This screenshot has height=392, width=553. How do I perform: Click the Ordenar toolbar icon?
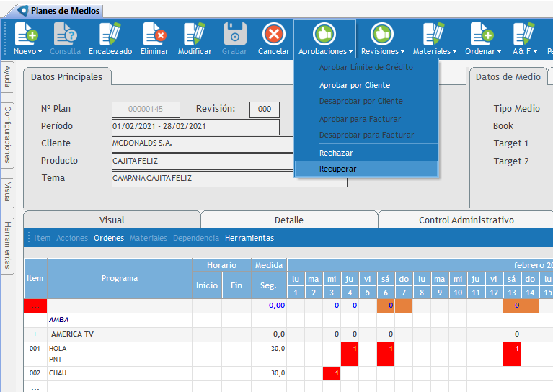(x=481, y=34)
